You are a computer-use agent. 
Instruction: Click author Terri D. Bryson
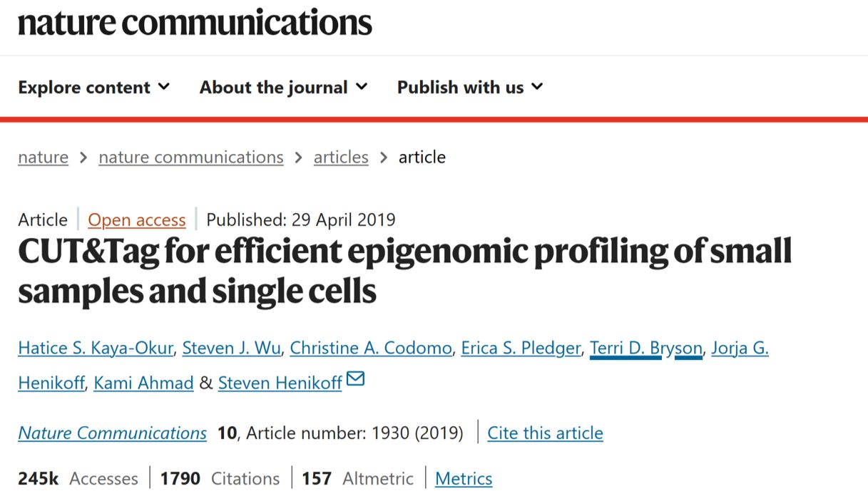click(645, 348)
